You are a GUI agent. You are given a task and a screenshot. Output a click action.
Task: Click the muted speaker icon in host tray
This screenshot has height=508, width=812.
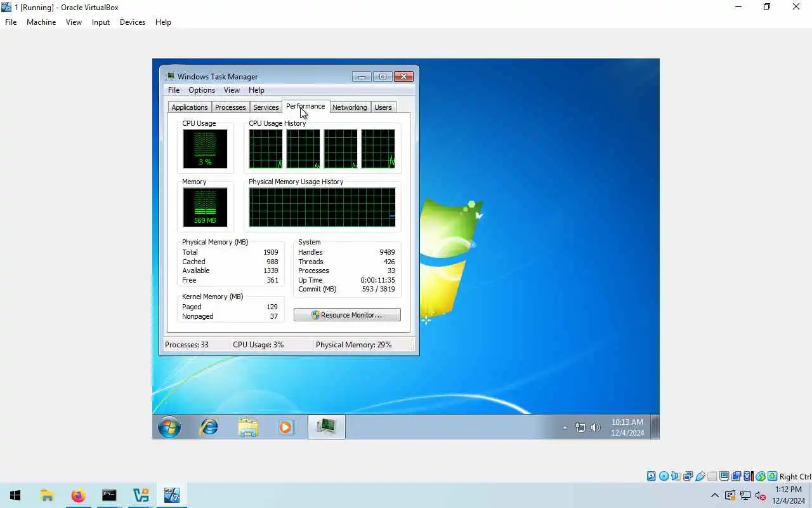761,495
